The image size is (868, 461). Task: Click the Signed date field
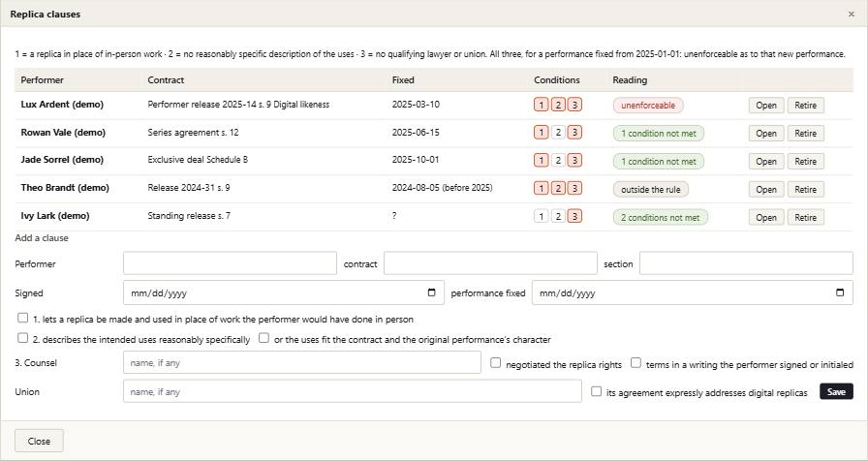(x=284, y=292)
